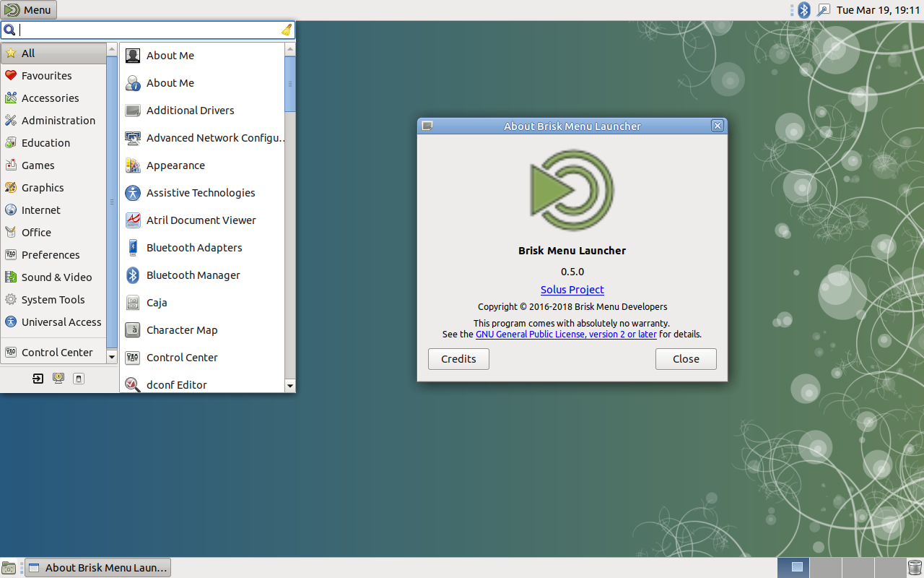Image resolution: width=924 pixels, height=578 pixels.
Task: Select the Education category
Action: [x=53, y=143]
